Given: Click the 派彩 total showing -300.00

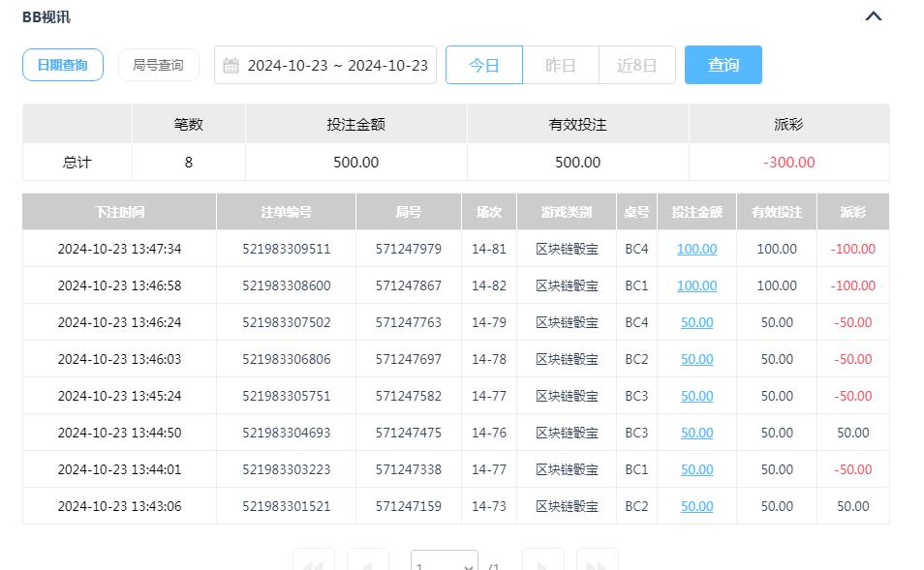Looking at the screenshot, I should pyautogui.click(x=787, y=164).
